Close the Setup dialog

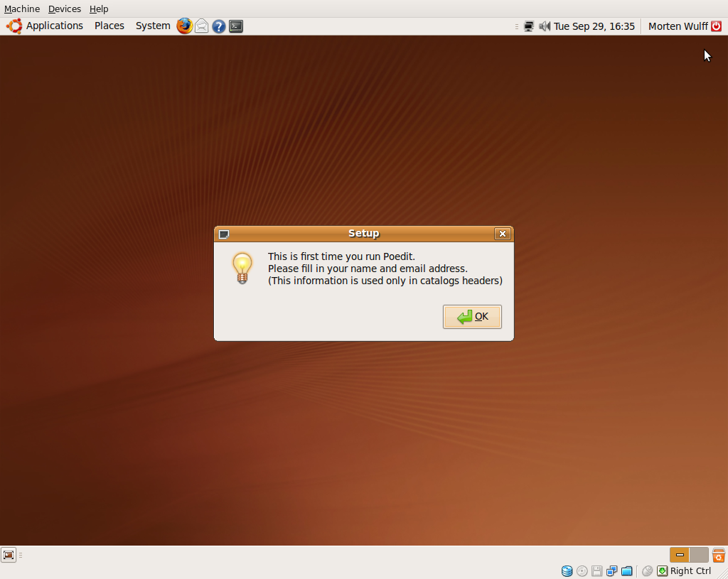coord(503,234)
